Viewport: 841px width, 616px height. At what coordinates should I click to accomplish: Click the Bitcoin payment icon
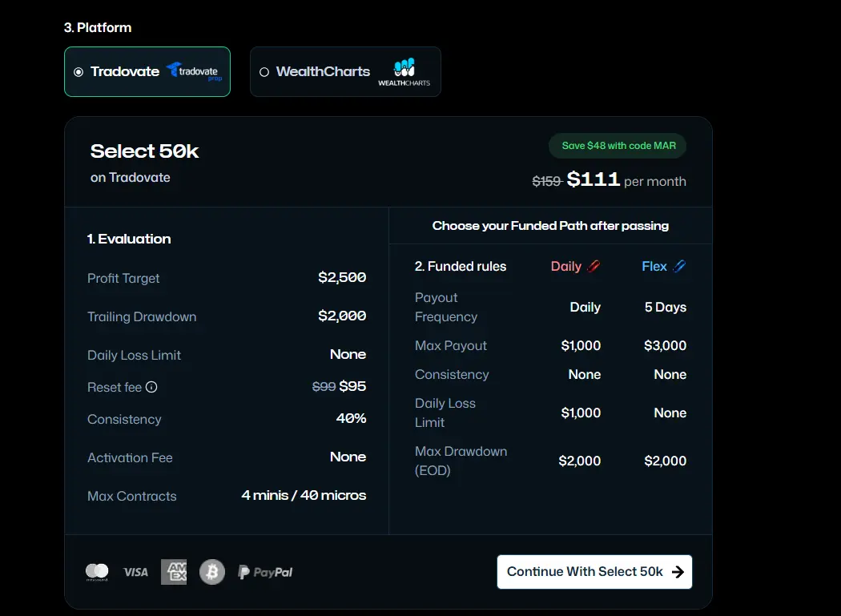click(x=212, y=572)
